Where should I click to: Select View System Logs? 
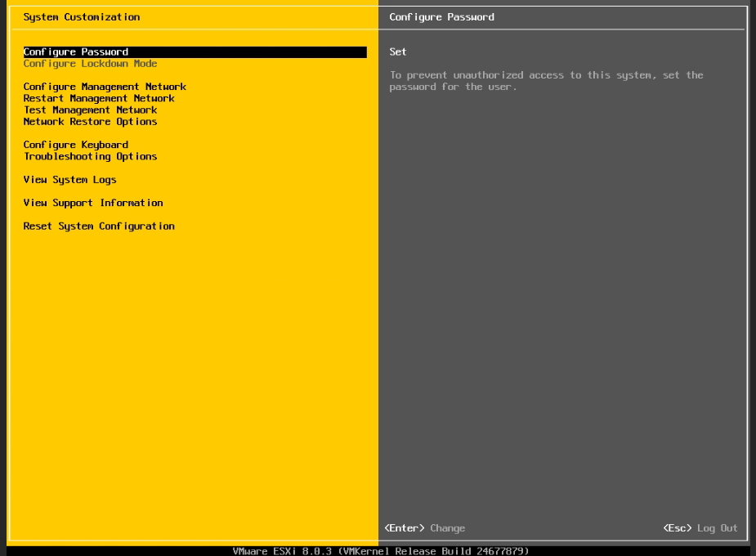[x=70, y=180]
